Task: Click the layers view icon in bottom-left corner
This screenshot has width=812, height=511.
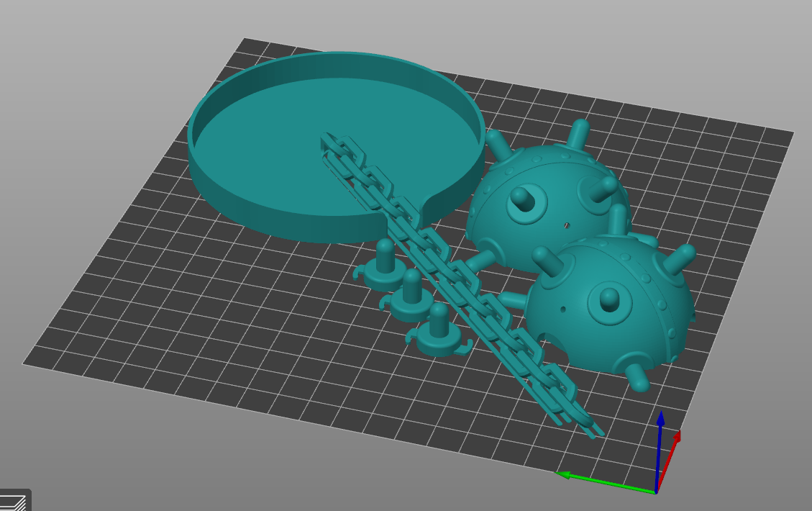Action: pos(13,501)
